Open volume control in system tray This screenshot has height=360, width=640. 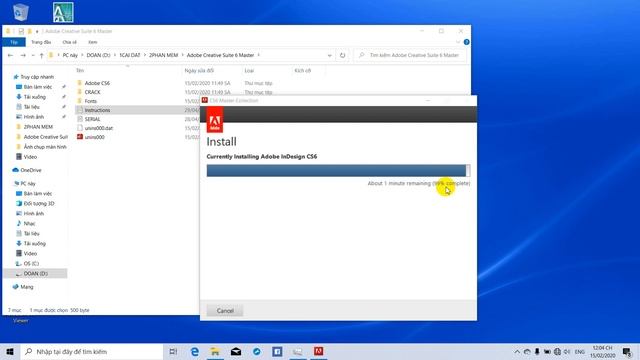point(567,351)
